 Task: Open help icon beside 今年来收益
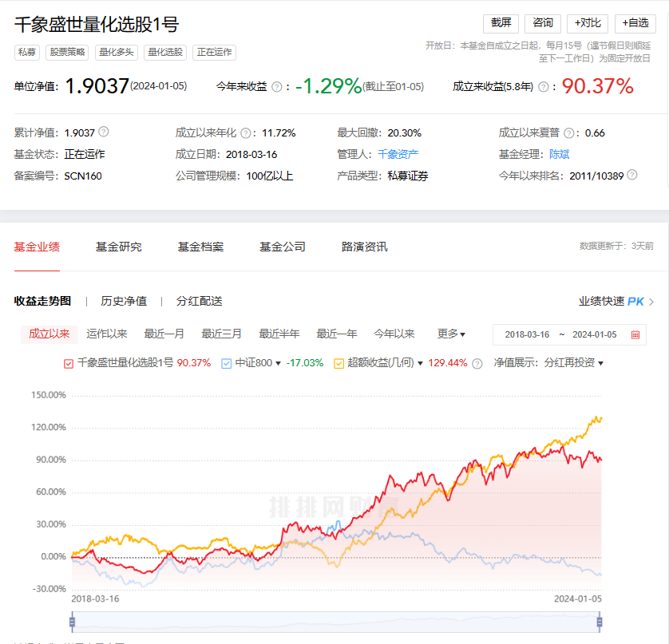coord(277,87)
